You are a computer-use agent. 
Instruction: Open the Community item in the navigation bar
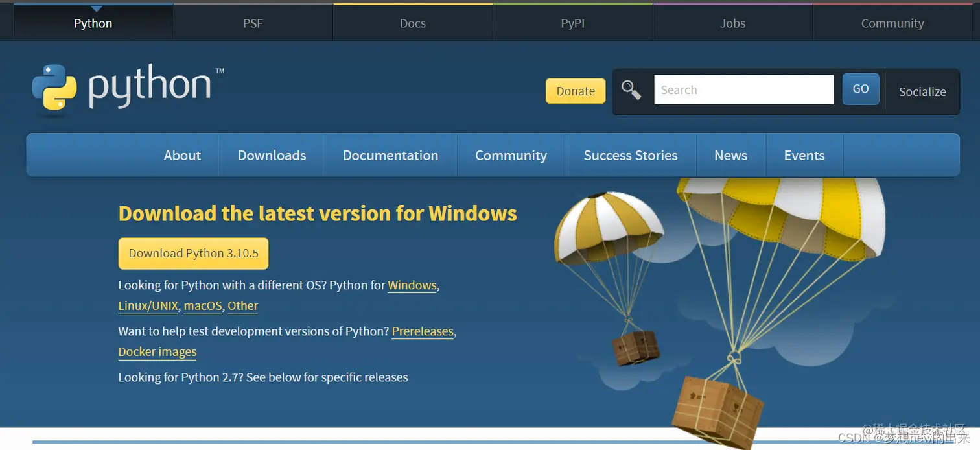tap(511, 155)
